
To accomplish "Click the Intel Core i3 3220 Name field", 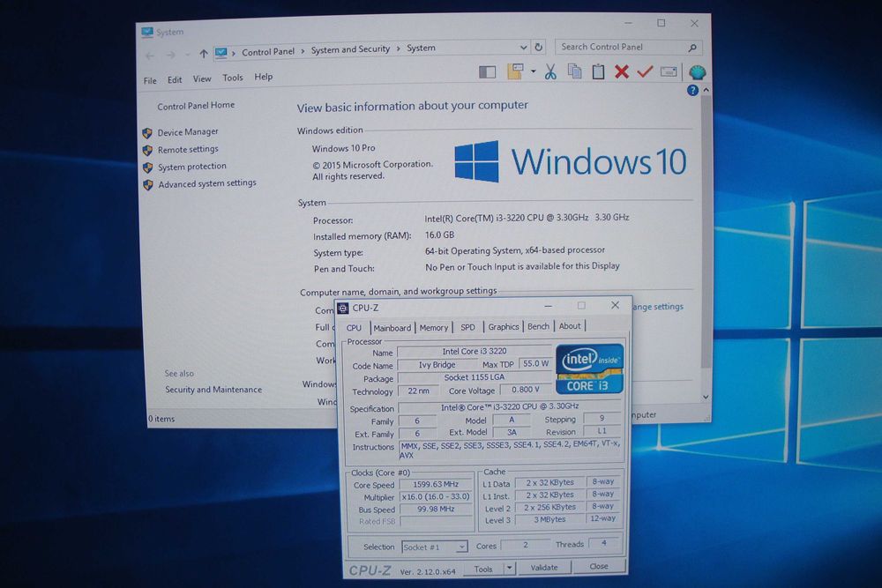I will (474, 352).
